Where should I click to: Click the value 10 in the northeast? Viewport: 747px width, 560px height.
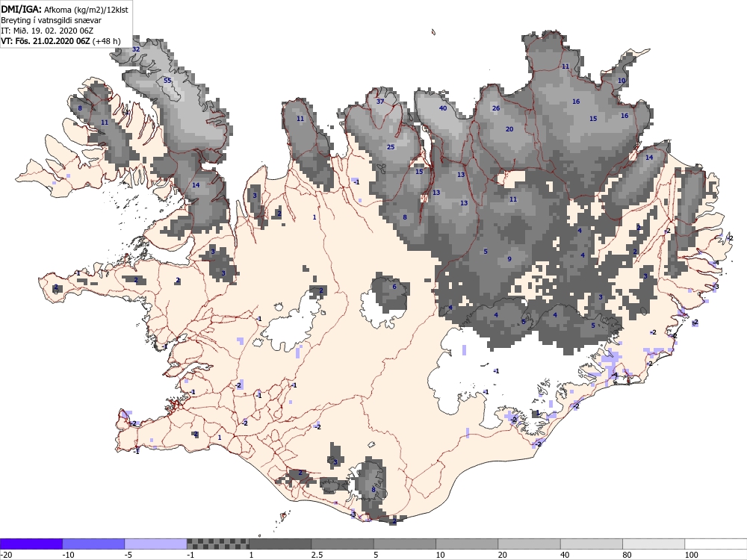coord(622,81)
